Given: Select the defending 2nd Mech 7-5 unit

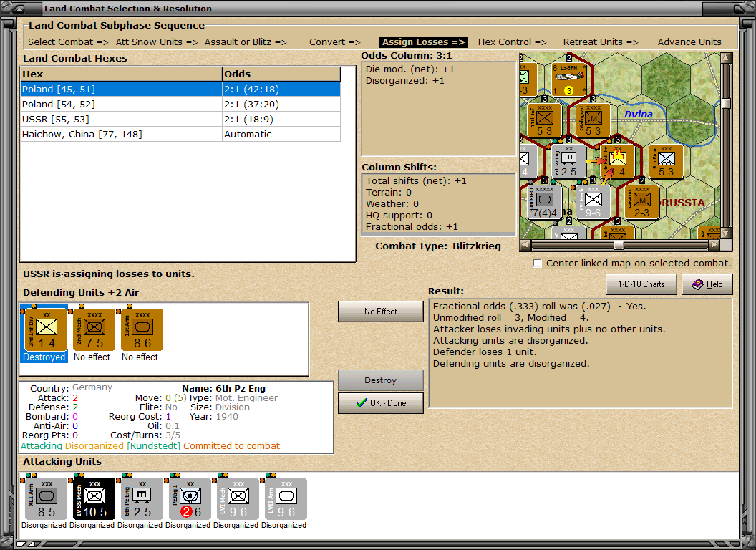Looking at the screenshot, I should pyautogui.click(x=94, y=330).
